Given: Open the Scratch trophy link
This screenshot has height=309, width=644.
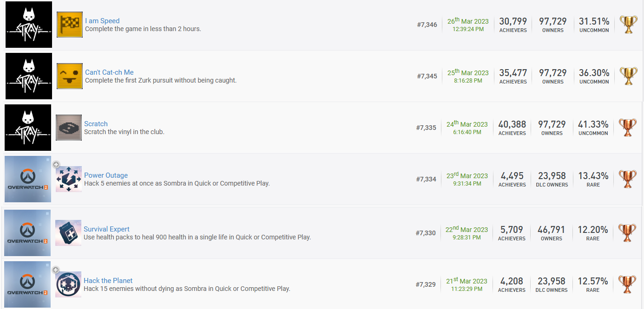Looking at the screenshot, I should (96, 124).
